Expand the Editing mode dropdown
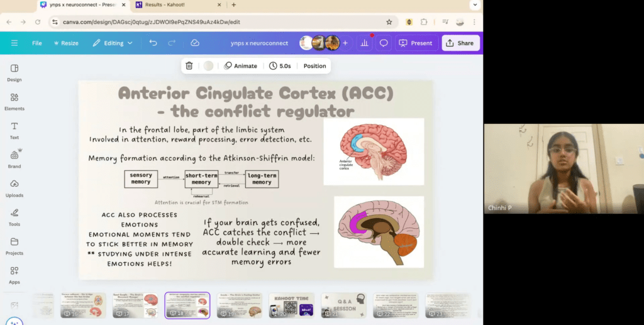The height and width of the screenshot is (325, 644). [x=113, y=43]
